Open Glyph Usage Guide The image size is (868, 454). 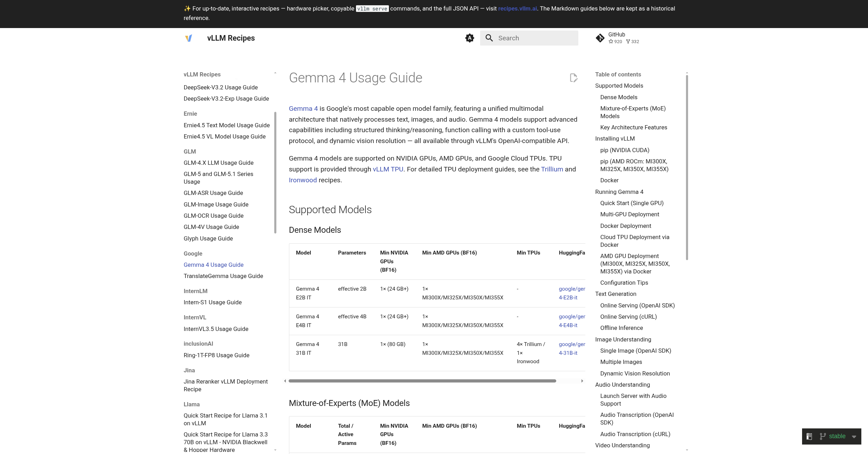pos(208,238)
